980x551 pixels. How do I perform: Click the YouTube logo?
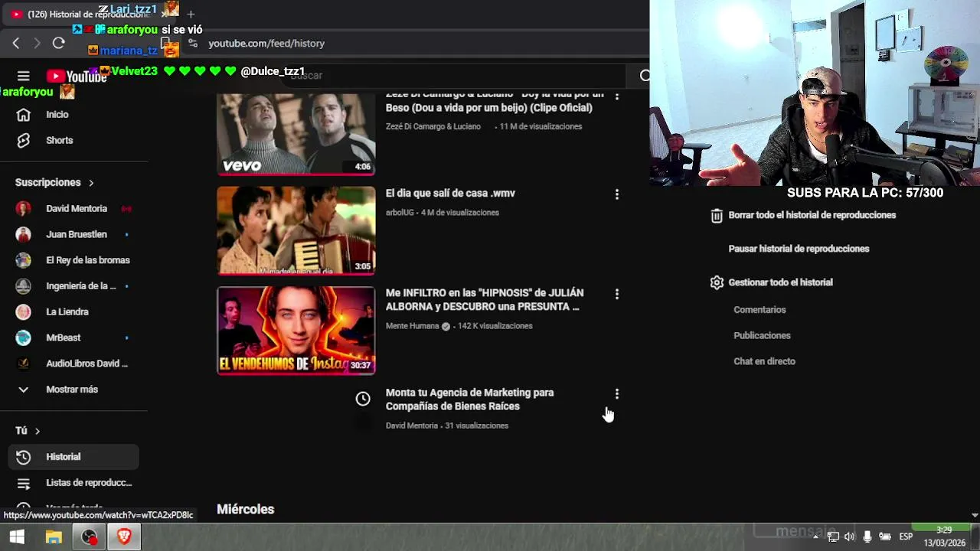coord(76,76)
